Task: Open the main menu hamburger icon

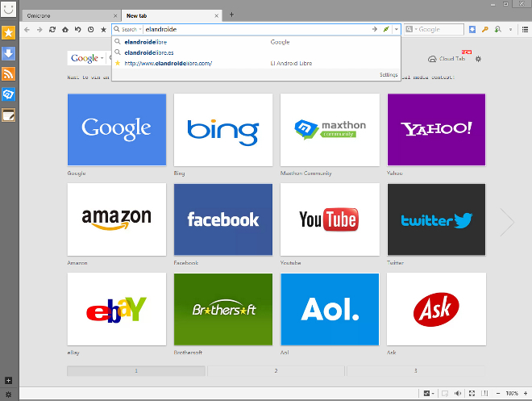Action: click(x=525, y=30)
